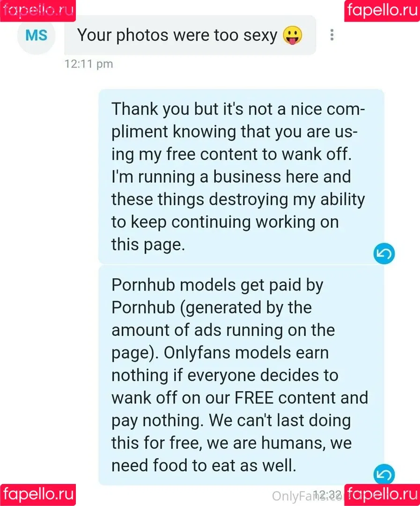The image size is (420, 506).
Task: Click the "Onlyfans models earn" text line
Action: (x=246, y=352)
